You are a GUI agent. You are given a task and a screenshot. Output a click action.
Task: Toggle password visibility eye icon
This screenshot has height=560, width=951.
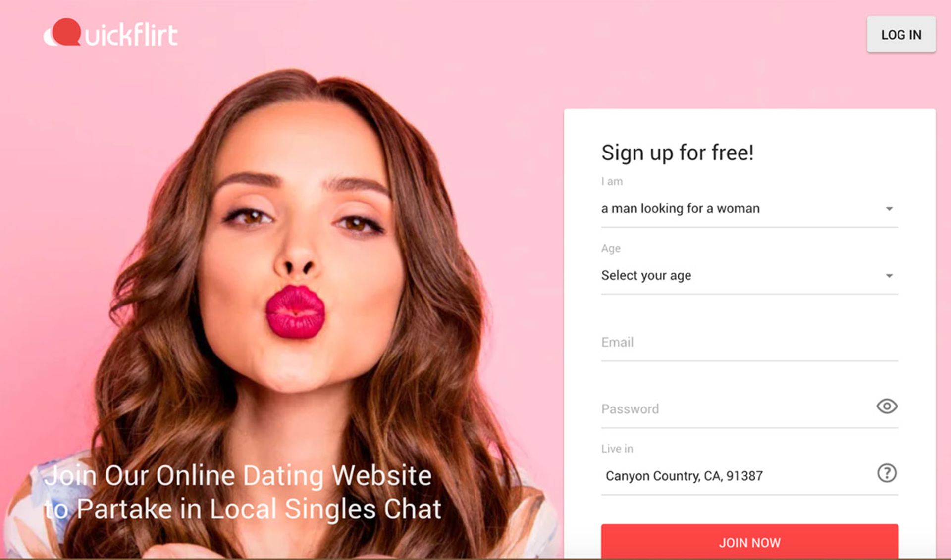(x=887, y=407)
